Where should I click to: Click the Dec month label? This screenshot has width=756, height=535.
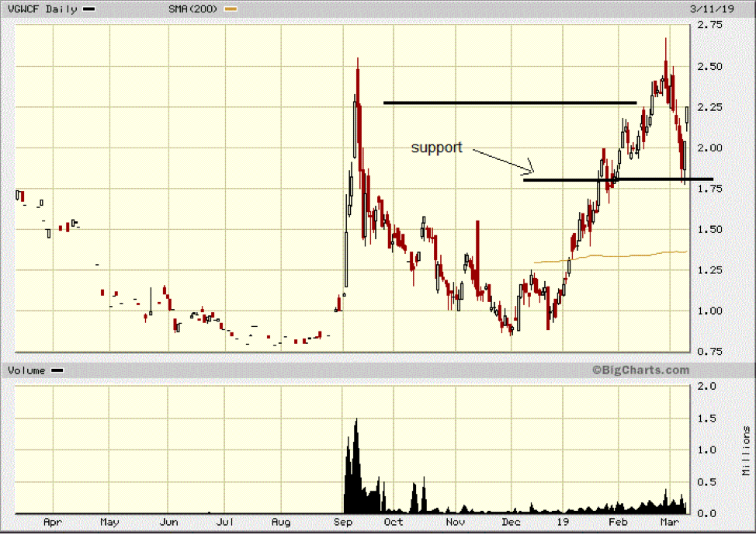(x=511, y=523)
